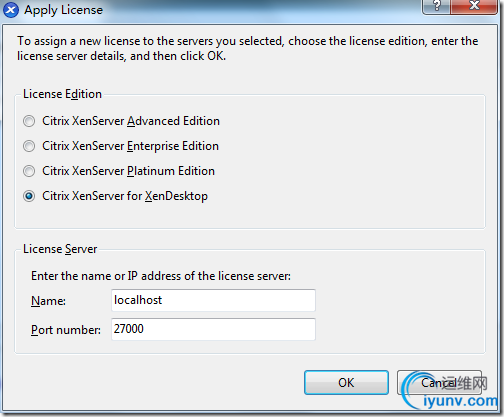This screenshot has width=504, height=417.
Task: Select Citrix XenServer Platinum Edition radio
Action: coord(29,171)
